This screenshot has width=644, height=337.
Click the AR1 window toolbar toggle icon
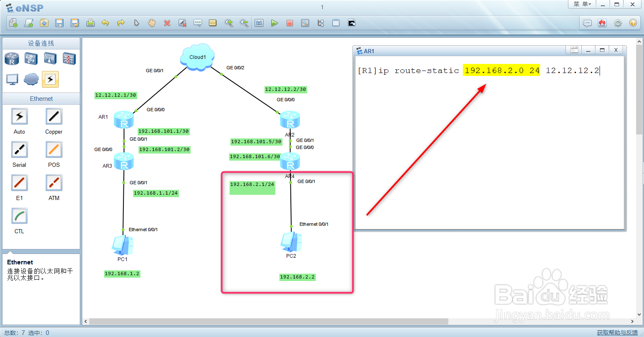[x=574, y=50]
